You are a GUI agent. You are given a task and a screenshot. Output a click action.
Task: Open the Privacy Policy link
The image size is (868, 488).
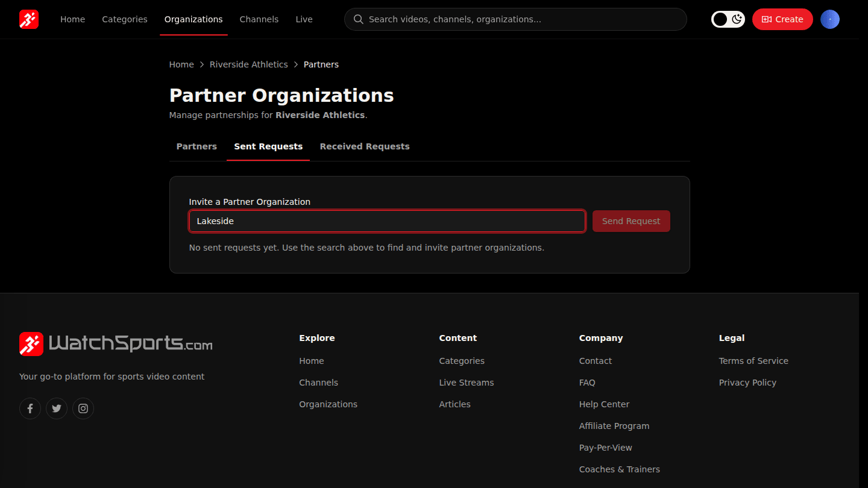(x=747, y=383)
